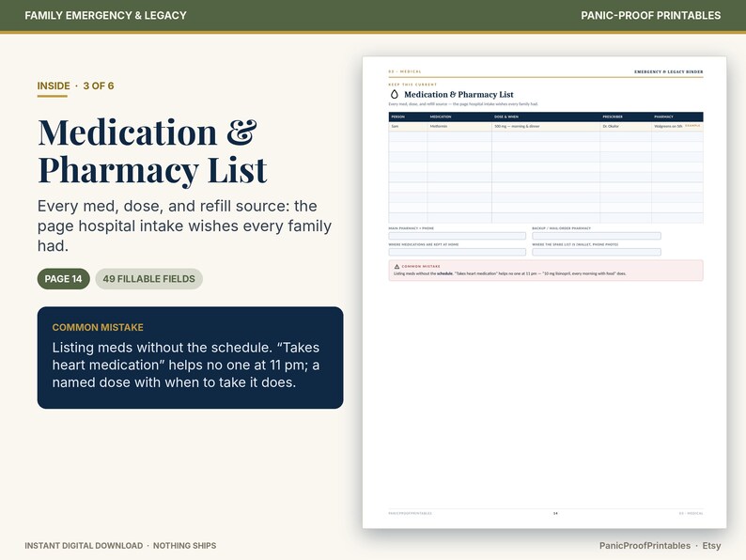The width and height of the screenshot is (746, 560).
Task: Click the 'Listing meds without the schedule' paragraph in the navy box
Action: (186, 365)
